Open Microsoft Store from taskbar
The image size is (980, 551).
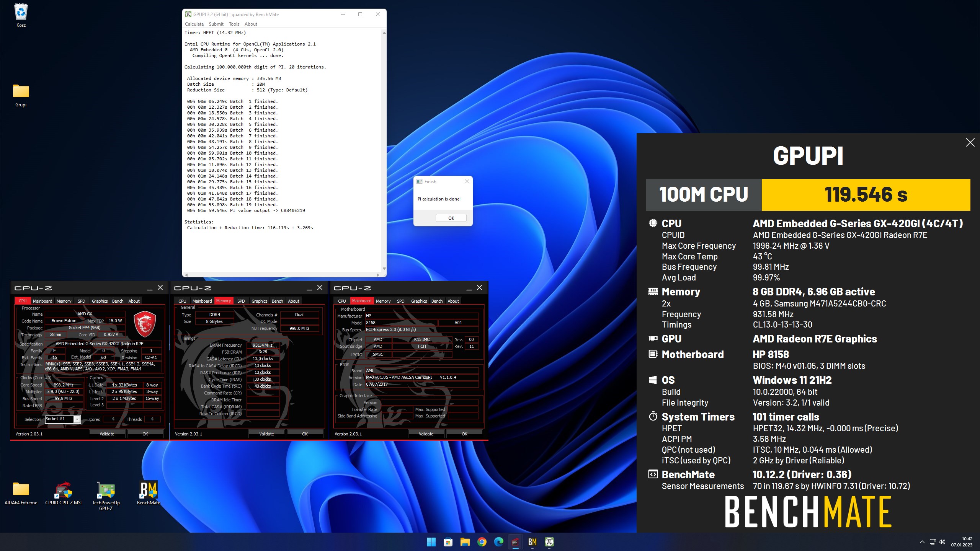pyautogui.click(x=448, y=542)
